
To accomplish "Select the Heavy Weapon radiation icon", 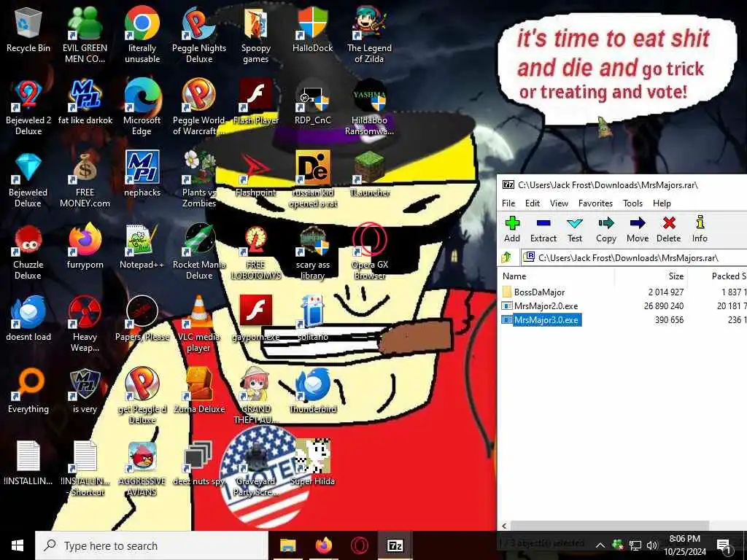I will (85, 324).
